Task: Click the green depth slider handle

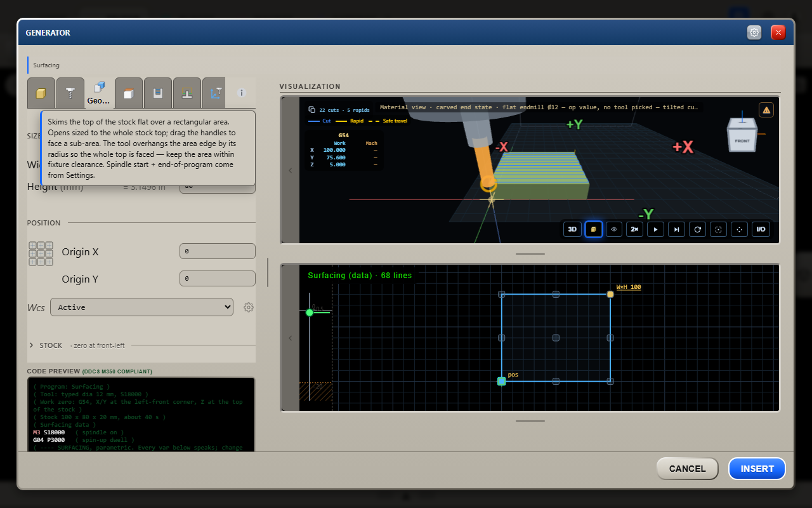Action: click(310, 312)
